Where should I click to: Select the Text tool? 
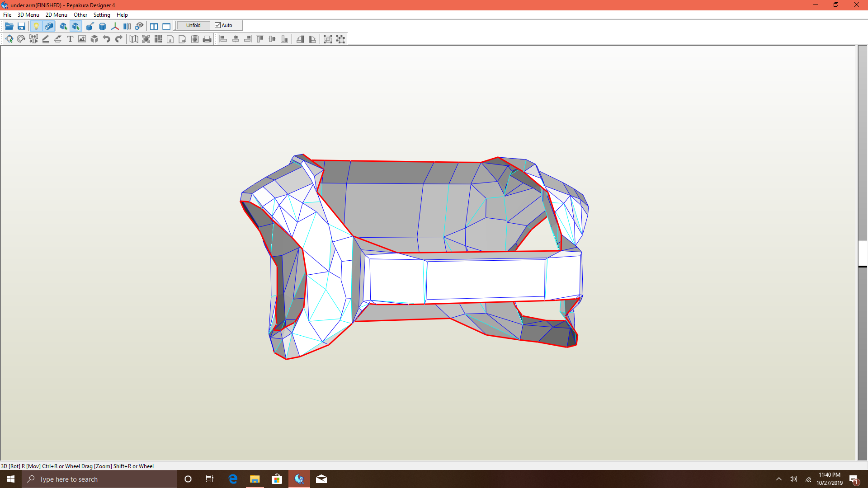[70, 39]
